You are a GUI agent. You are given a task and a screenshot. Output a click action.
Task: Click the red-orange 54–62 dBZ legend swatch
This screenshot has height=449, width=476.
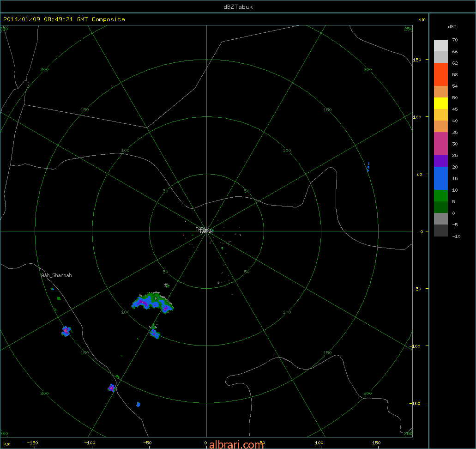pos(441,74)
